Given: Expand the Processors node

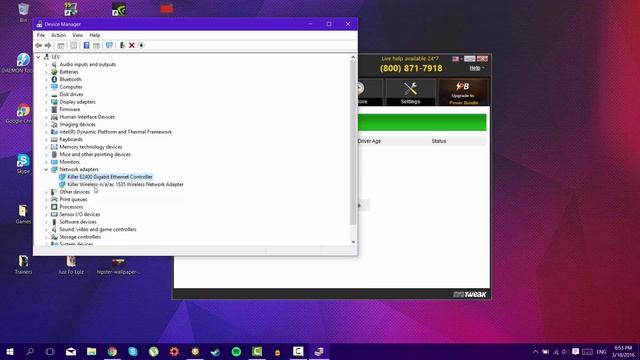Looking at the screenshot, I should (x=46, y=207).
